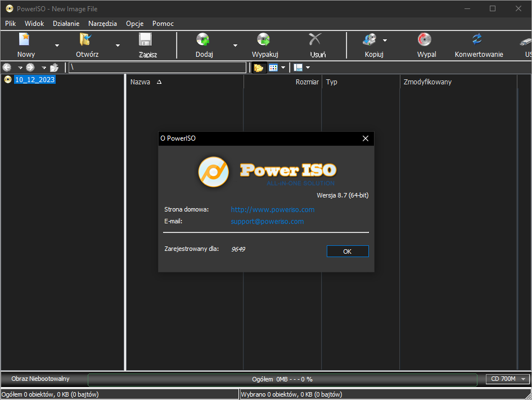This screenshot has height=400, width=532.
Task: Open the CD 700M media size dropdown
Action: pyautogui.click(x=507, y=379)
